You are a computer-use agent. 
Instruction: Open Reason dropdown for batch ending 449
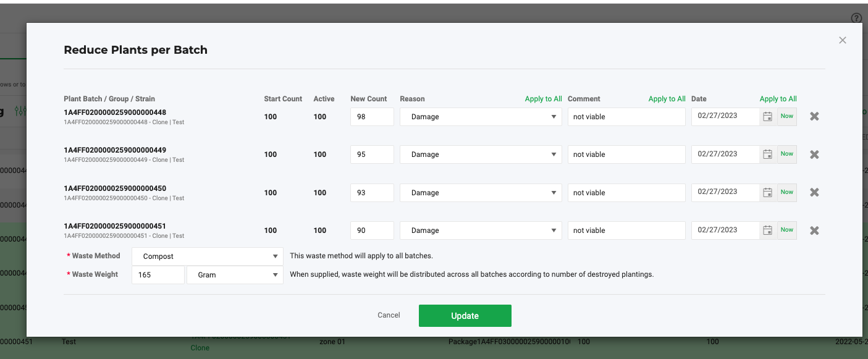[481, 154]
